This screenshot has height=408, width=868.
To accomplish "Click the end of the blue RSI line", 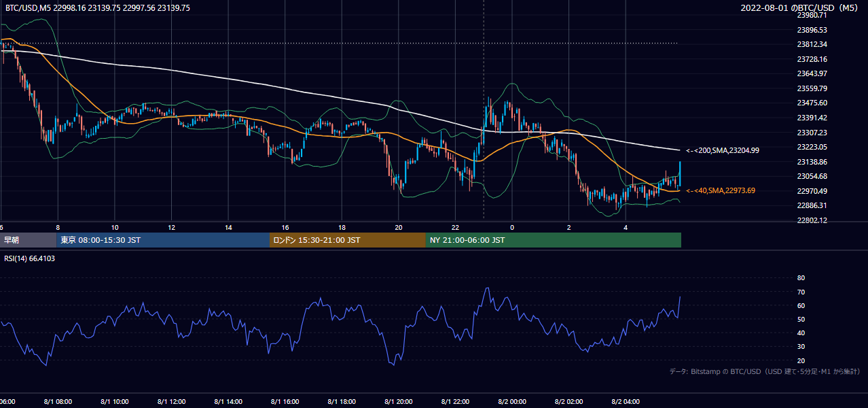I will click(680, 296).
